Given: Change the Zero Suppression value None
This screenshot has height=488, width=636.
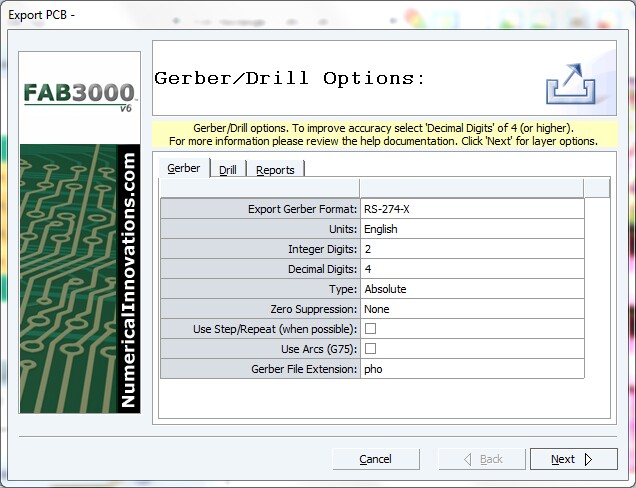Looking at the screenshot, I should click(472, 309).
